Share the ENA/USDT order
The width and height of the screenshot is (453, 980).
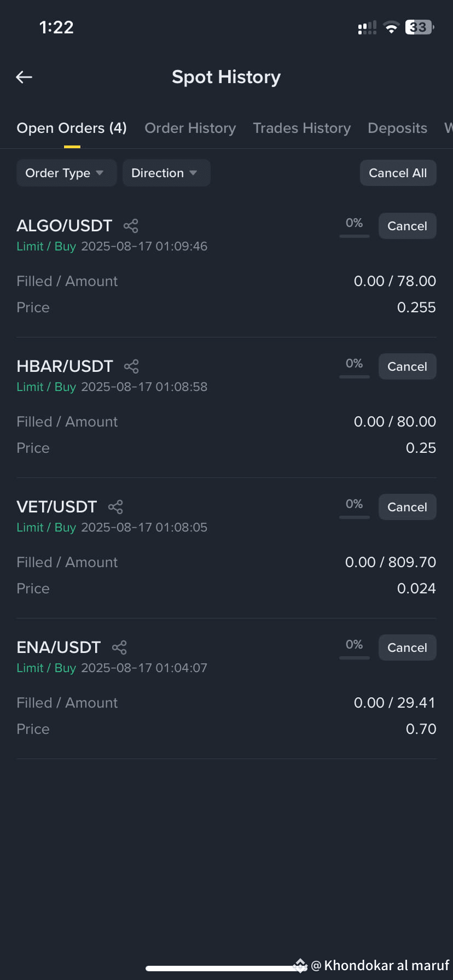click(119, 647)
